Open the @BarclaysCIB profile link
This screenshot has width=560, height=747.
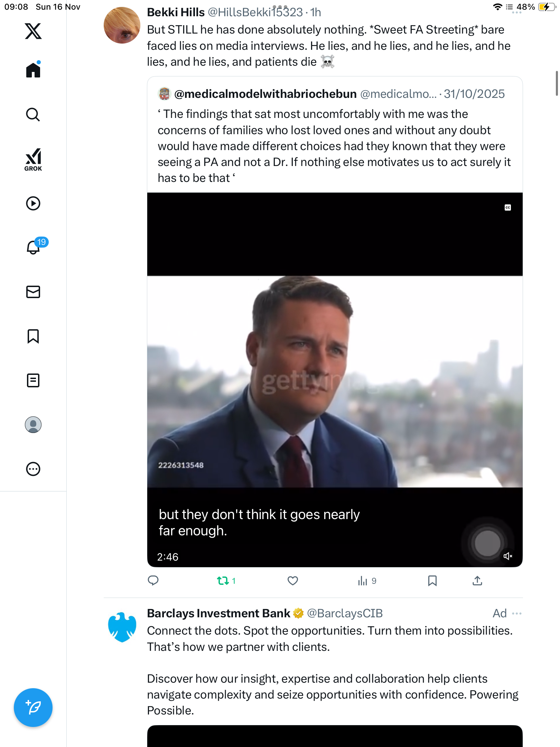pos(345,614)
